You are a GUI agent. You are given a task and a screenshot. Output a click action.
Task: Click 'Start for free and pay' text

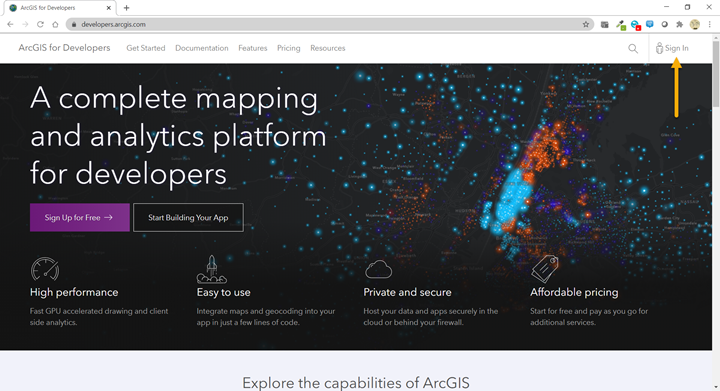click(589, 317)
